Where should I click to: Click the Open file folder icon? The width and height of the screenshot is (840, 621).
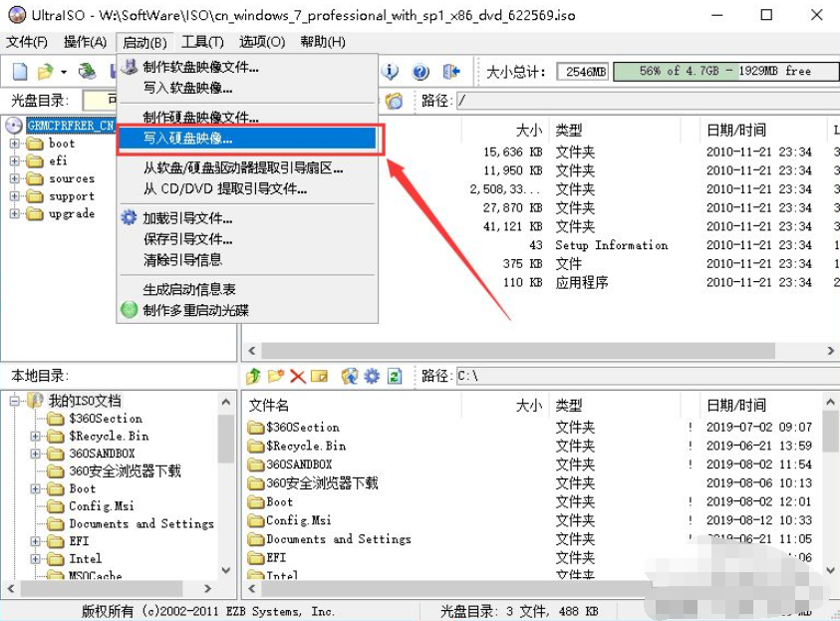coord(45,72)
